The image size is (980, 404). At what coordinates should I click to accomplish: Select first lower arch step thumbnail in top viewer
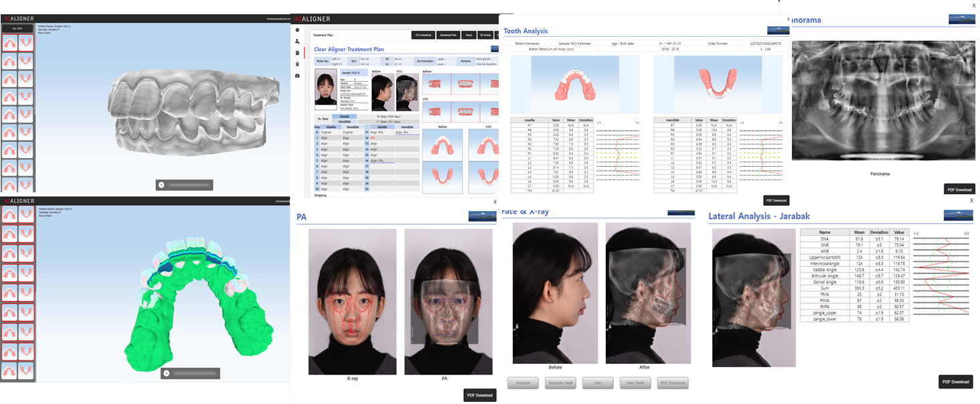tap(26, 43)
